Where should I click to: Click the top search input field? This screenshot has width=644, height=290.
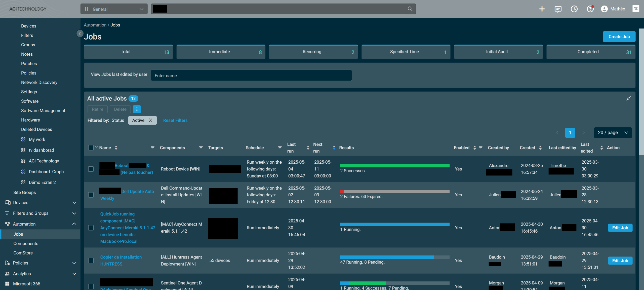pyautogui.click(x=283, y=9)
